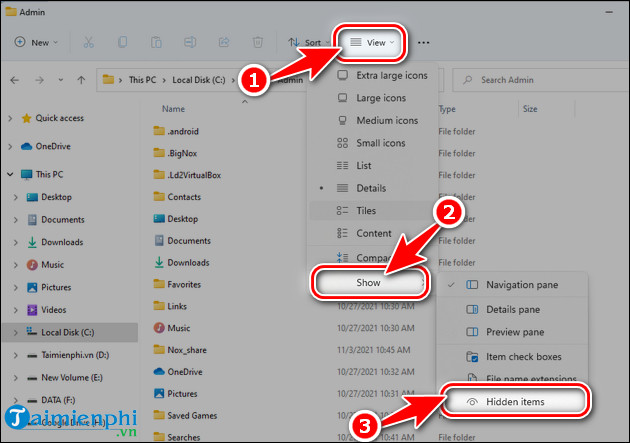Click the Paste clipboard icon
The image size is (630, 443).
[x=156, y=42]
